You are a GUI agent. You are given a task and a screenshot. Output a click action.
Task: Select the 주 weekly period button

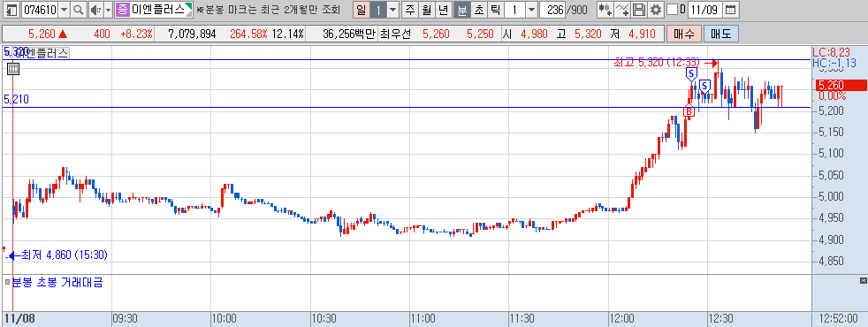pyautogui.click(x=410, y=10)
